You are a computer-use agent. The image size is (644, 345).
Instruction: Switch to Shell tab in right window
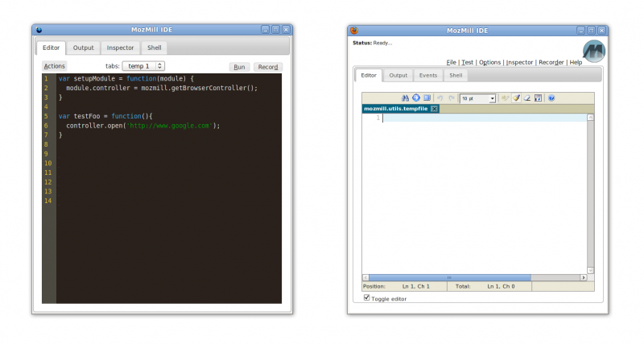(x=456, y=75)
